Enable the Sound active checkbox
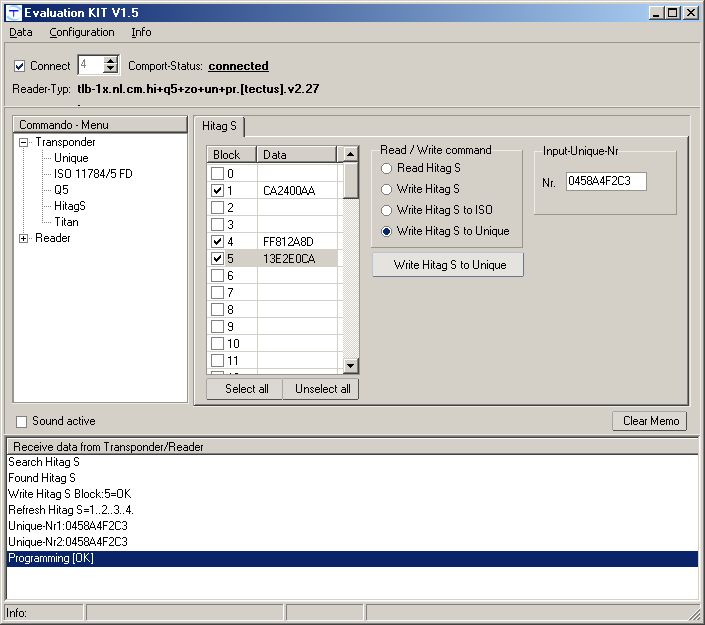 click(21, 422)
